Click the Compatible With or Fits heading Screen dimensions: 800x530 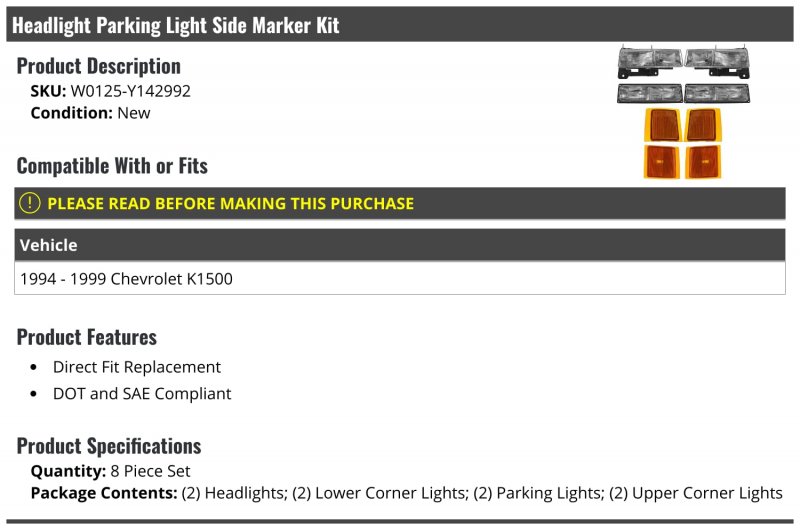112,165
